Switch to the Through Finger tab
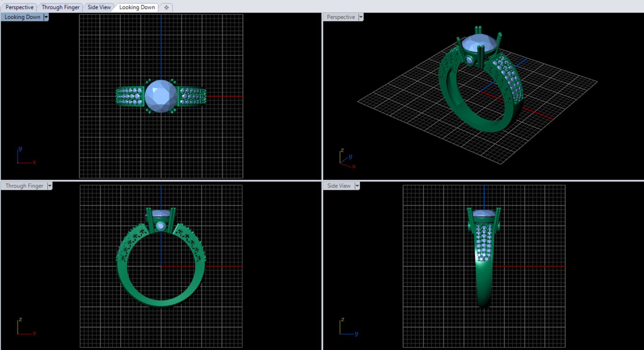Screen dimensions: 644x350 click(x=60, y=7)
